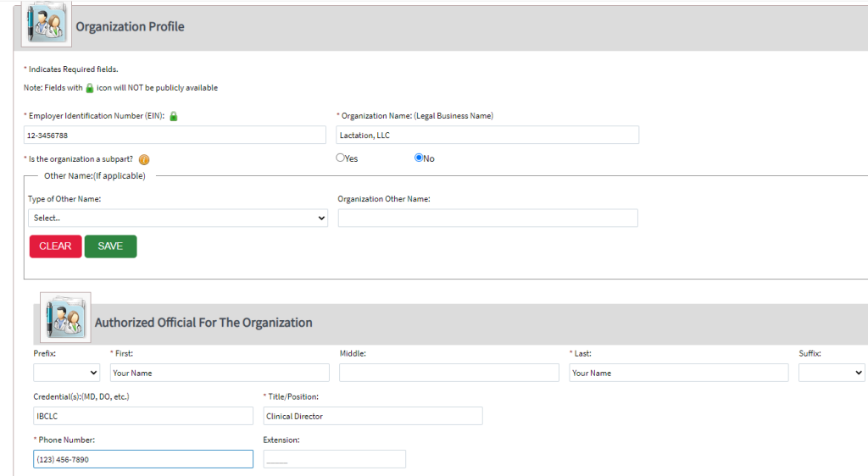Click the Organization Profile header icon
This screenshot has height=476, width=868.
click(x=43, y=22)
